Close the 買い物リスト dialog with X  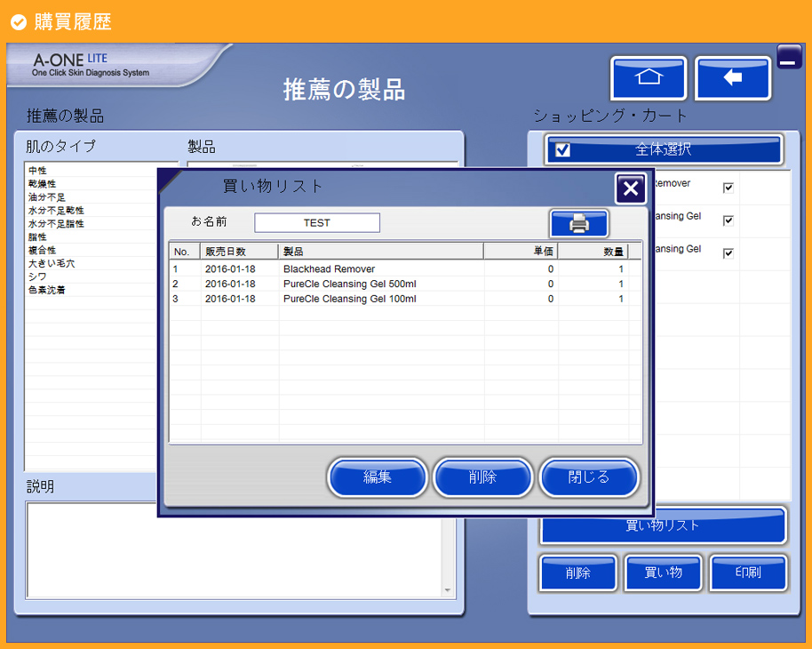(x=630, y=188)
